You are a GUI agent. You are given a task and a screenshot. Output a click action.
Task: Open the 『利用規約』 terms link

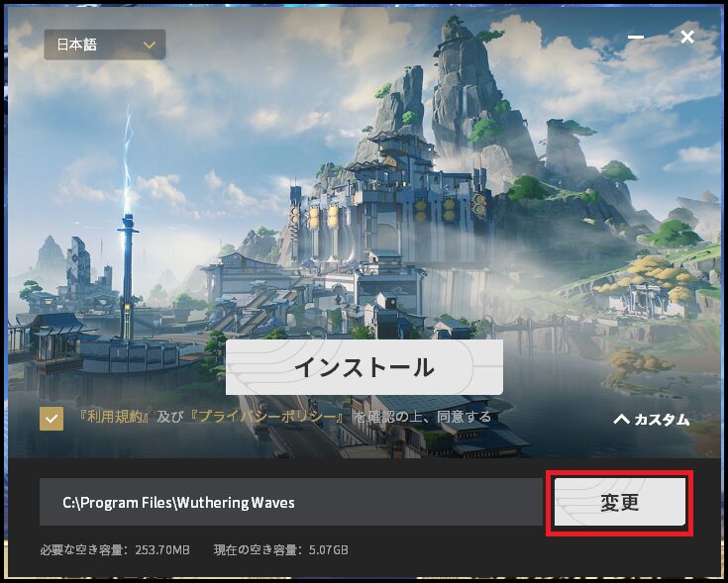click(x=114, y=417)
